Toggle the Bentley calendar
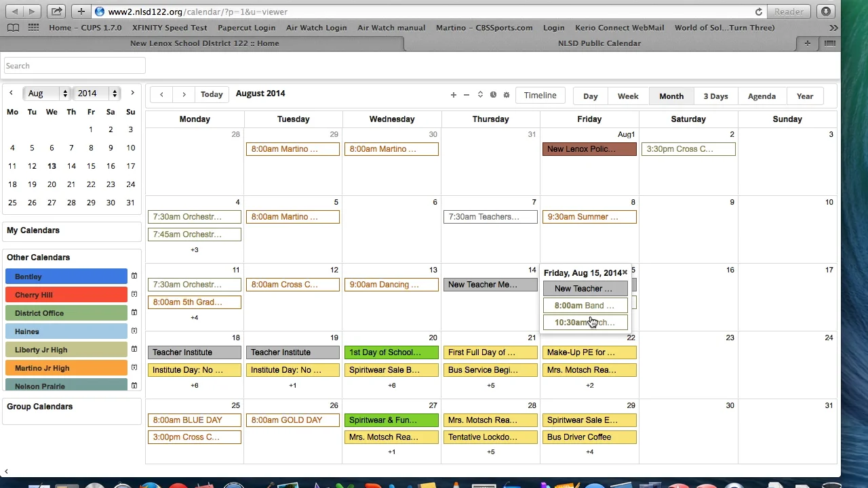 click(x=66, y=277)
